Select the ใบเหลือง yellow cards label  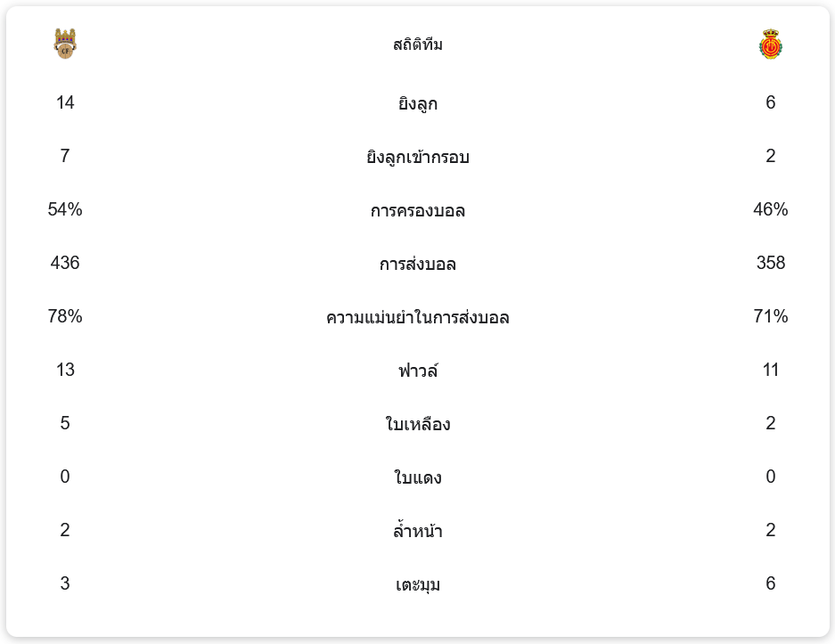tap(417, 424)
